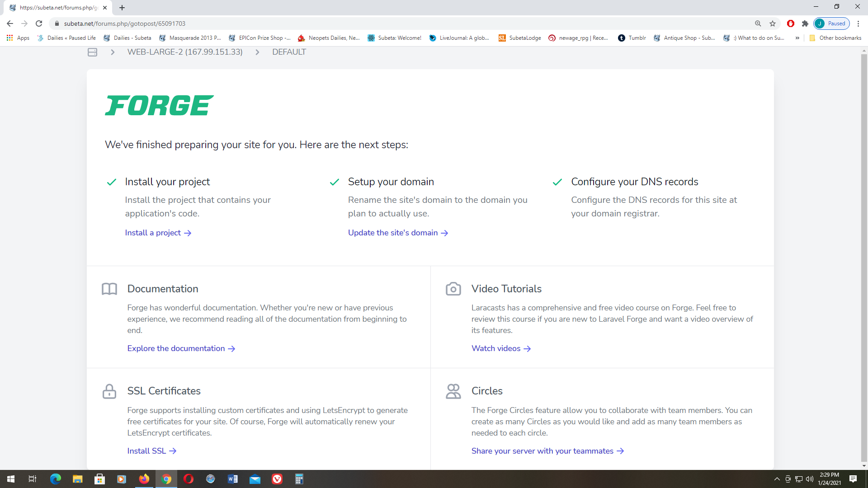Click the Install your project checkmark
Screen dimensions: 868x488
click(x=111, y=182)
